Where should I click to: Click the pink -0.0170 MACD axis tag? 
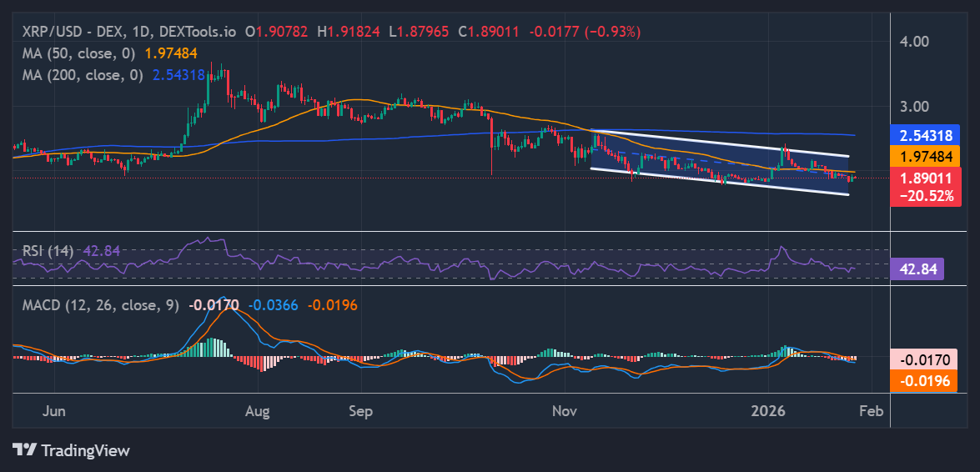[x=924, y=360]
